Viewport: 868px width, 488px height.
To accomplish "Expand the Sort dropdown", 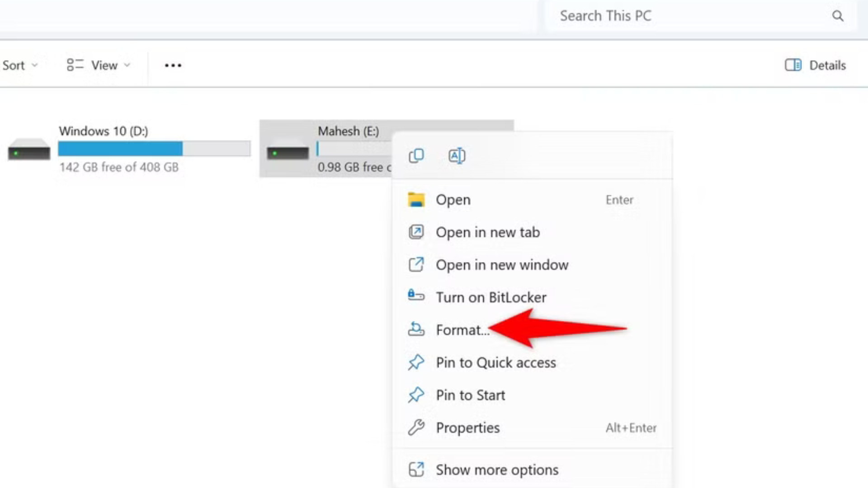I will (x=20, y=66).
